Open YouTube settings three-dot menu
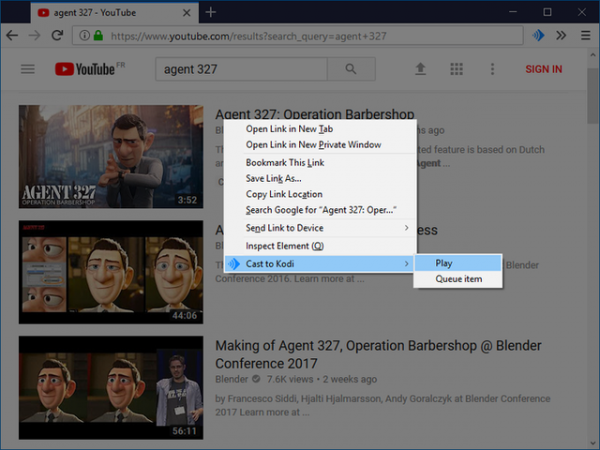Viewport: 600px width, 450px height. tap(492, 69)
